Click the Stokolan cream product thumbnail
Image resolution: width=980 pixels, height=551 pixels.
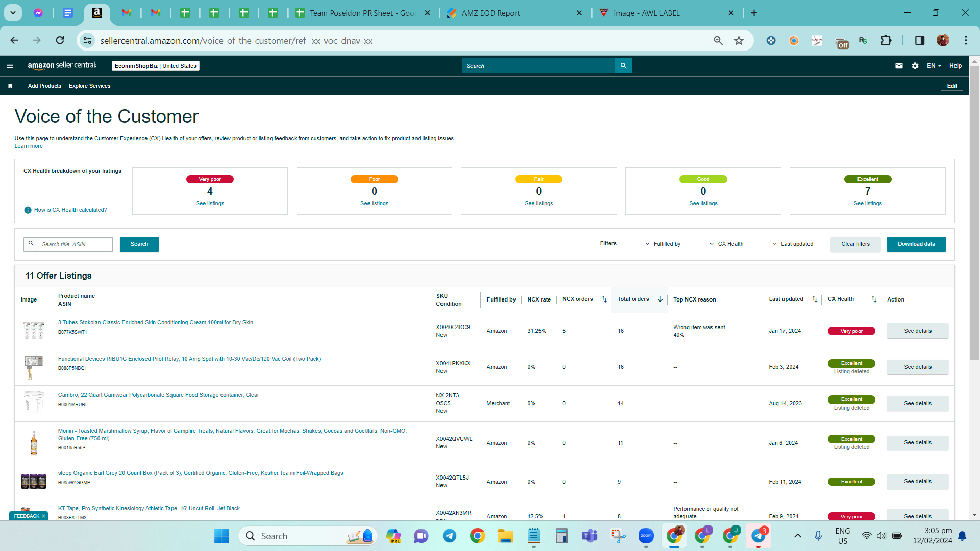tap(34, 331)
